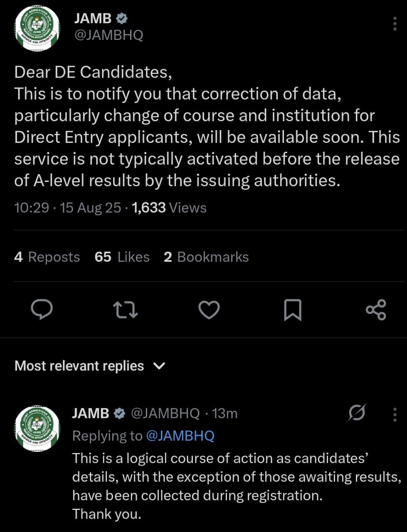This screenshot has width=407, height=532.
Task: Open the 65 Likes list
Action: click(x=122, y=257)
